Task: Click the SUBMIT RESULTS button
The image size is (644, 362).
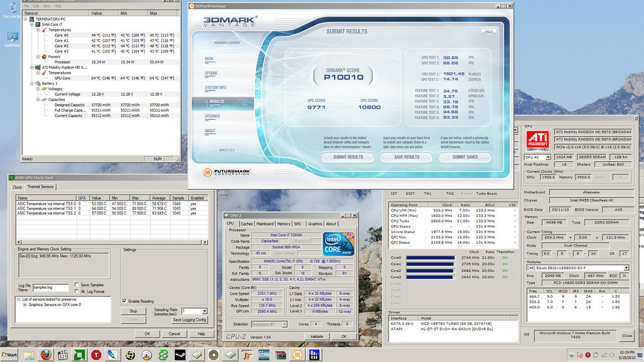Action: click(x=348, y=156)
